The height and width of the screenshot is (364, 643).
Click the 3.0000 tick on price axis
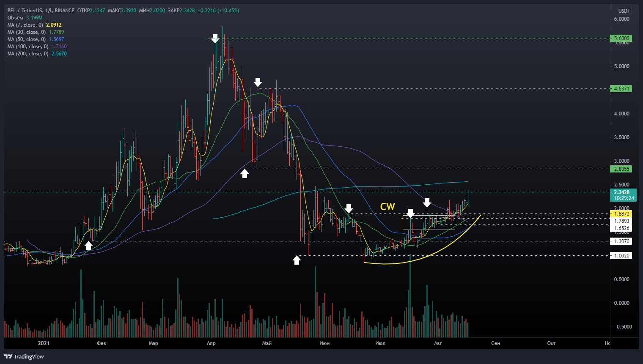pyautogui.click(x=621, y=161)
